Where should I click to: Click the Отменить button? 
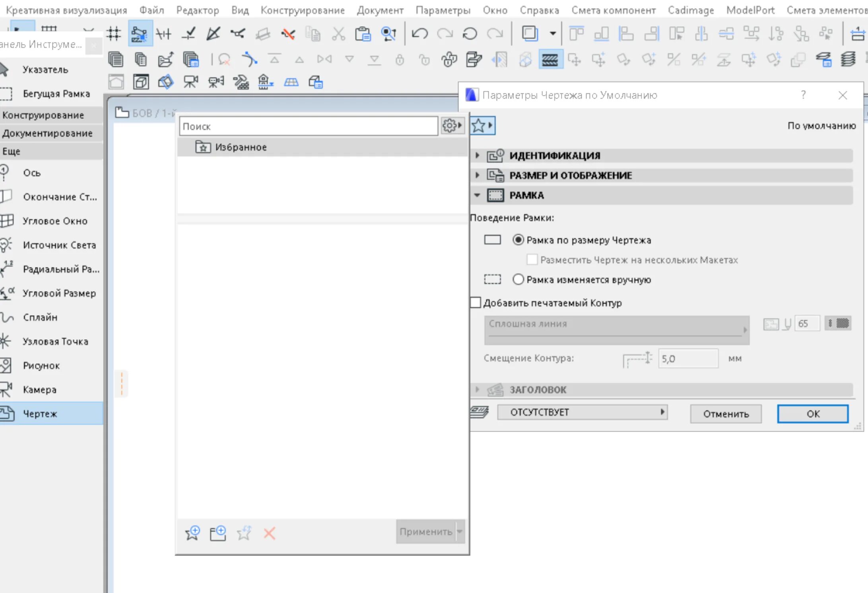tap(726, 414)
